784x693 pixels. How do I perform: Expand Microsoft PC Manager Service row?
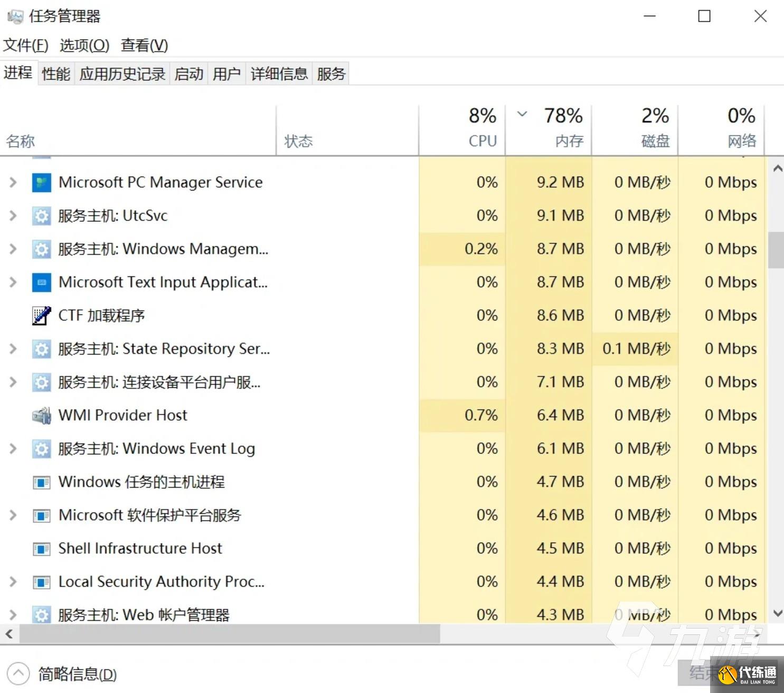pos(13,183)
